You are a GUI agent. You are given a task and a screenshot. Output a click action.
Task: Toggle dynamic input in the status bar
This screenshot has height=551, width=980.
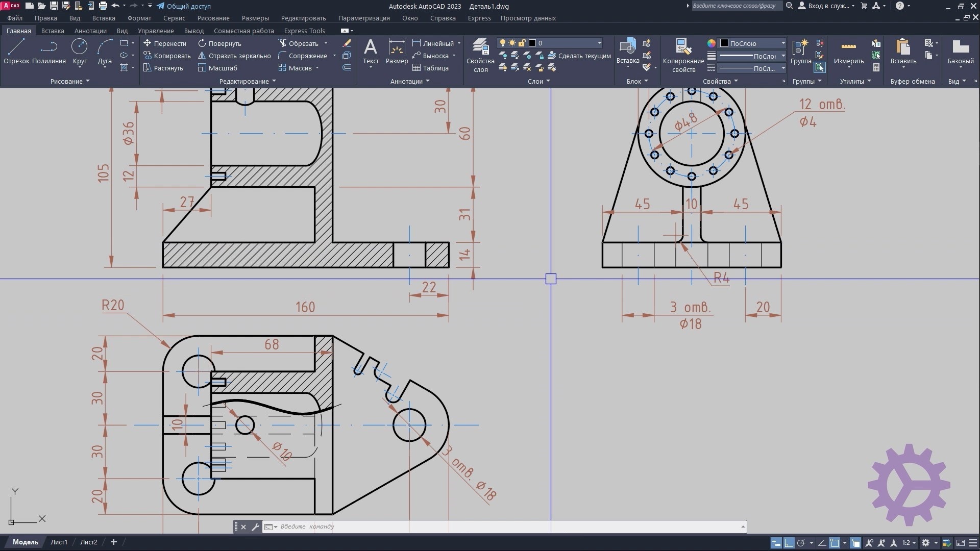tap(776, 543)
